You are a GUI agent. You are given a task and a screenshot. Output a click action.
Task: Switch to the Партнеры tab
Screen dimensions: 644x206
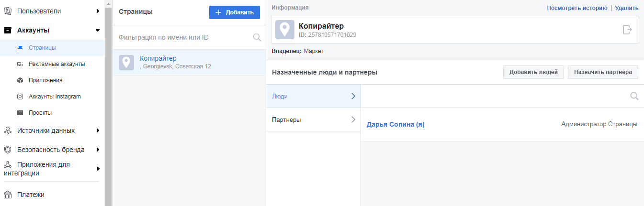(x=313, y=119)
